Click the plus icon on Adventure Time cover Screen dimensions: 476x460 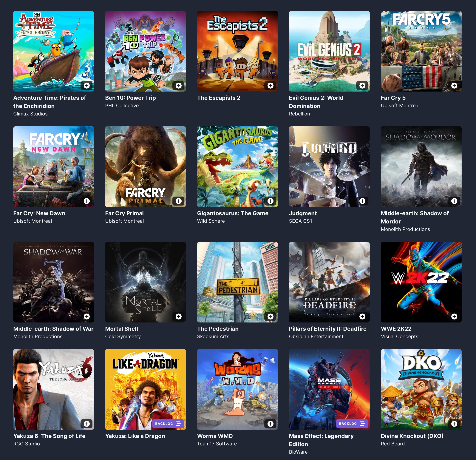point(87,86)
